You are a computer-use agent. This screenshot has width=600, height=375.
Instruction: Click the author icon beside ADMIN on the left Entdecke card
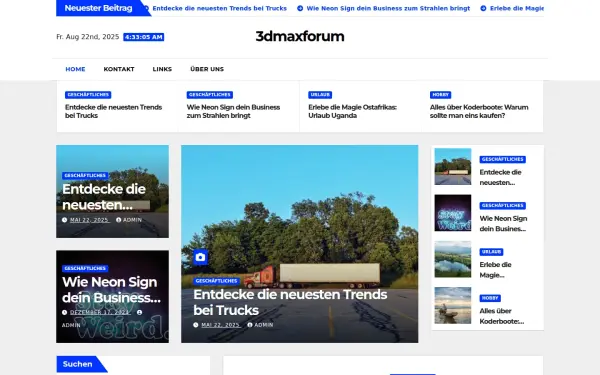tap(119, 220)
